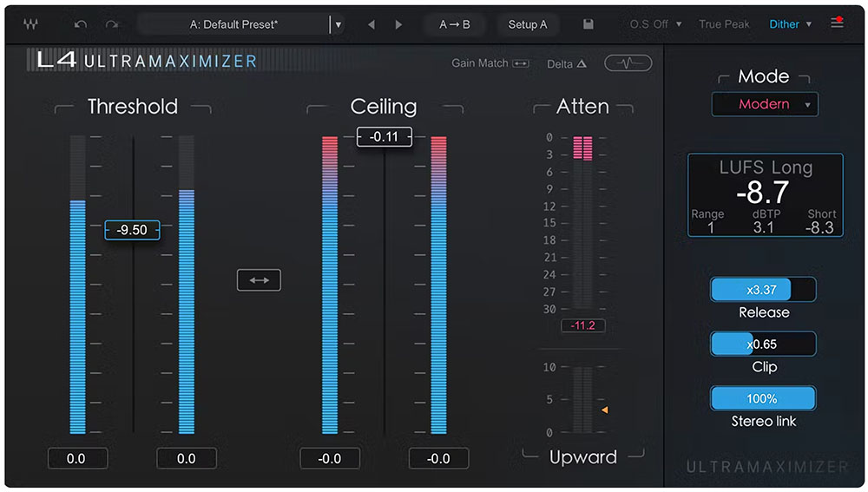Click the Release x3.37 slider
Viewport: 868px width, 492px height.
click(763, 290)
